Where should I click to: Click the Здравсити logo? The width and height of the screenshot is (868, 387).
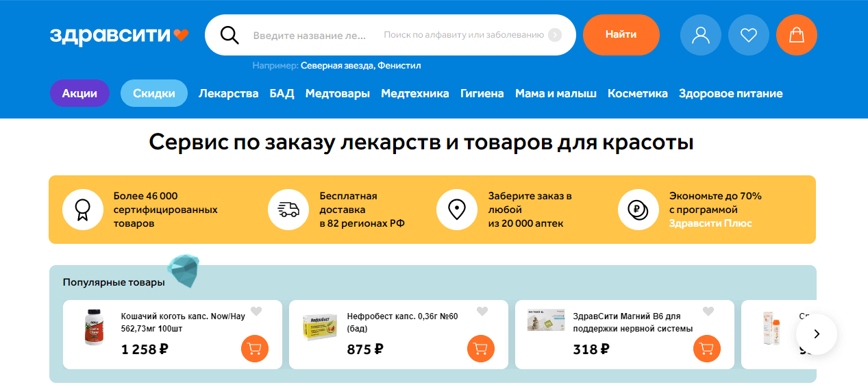119,35
